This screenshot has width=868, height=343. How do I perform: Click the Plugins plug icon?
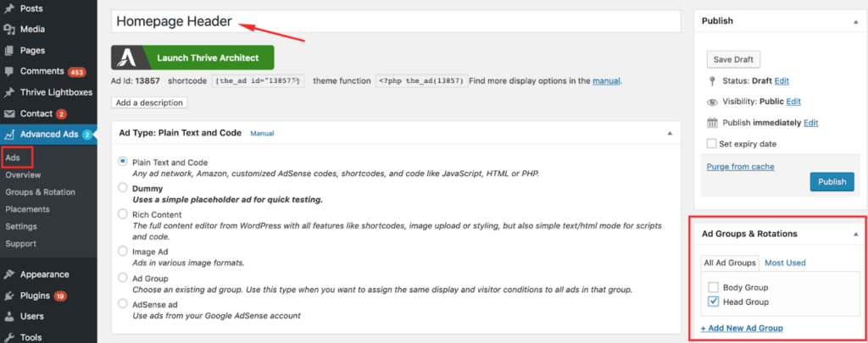pyautogui.click(x=8, y=296)
